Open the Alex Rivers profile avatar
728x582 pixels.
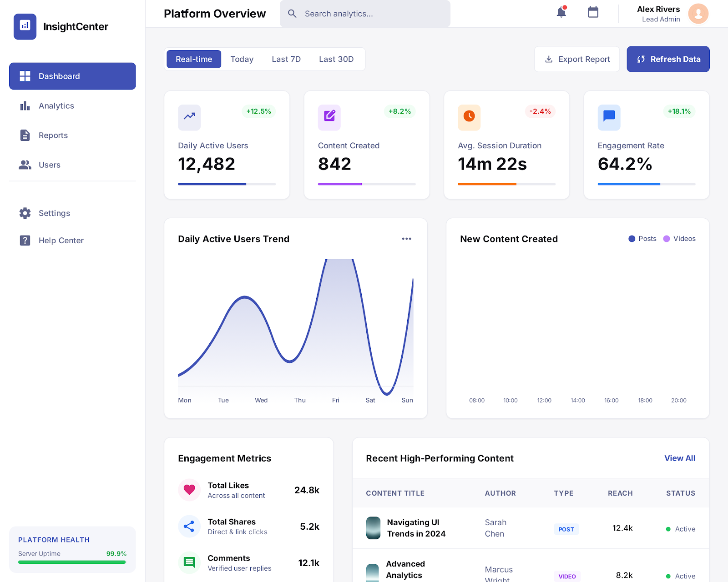tap(698, 14)
